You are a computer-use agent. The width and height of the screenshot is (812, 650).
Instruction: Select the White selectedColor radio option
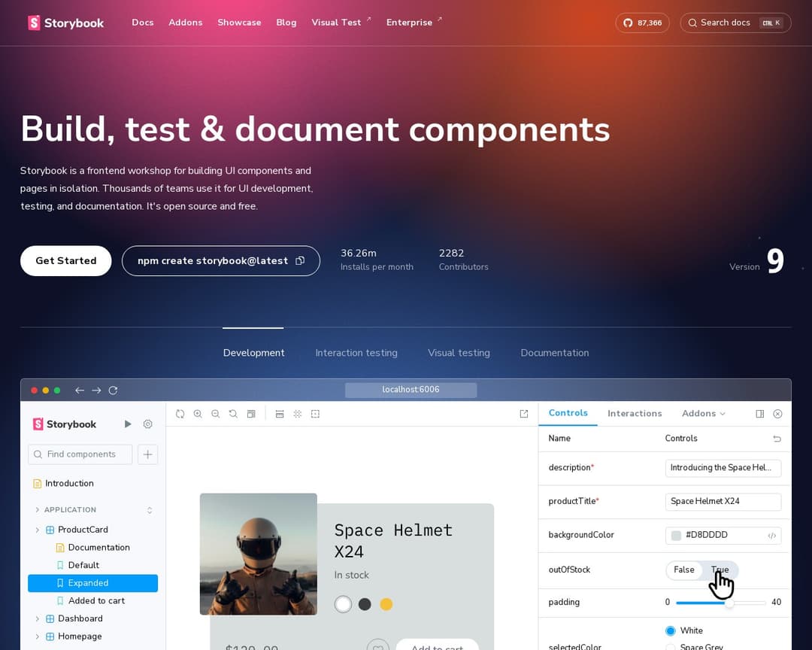coord(671,630)
